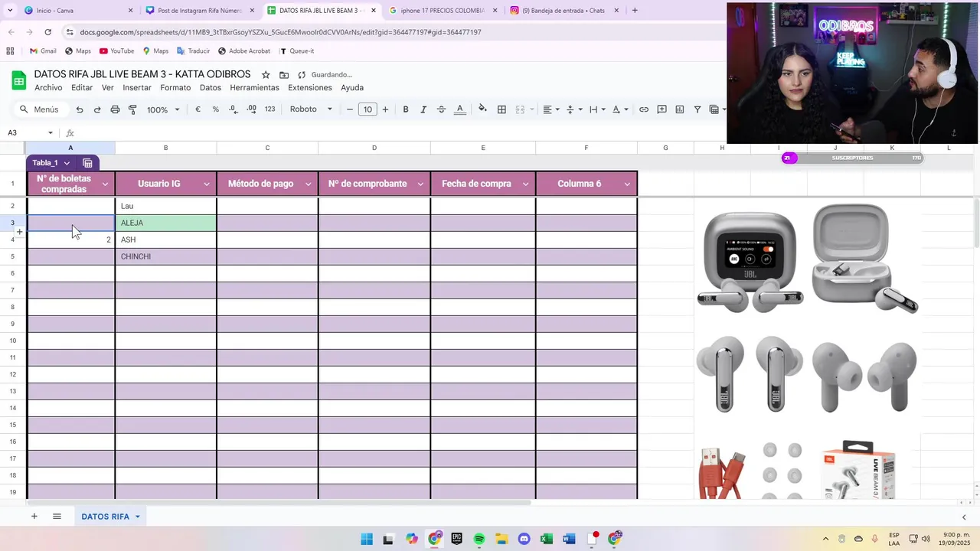The image size is (980, 551).
Task: Open Google Sheets home logo
Action: [x=18, y=80]
